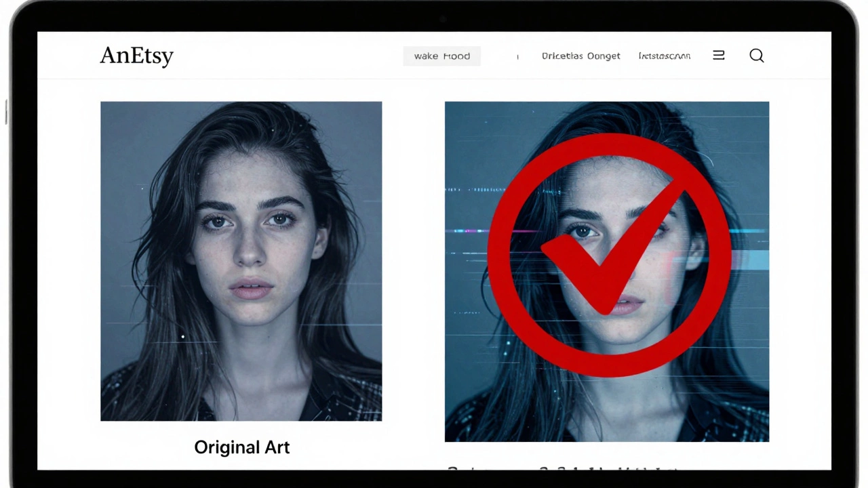Click the 'Original Art' caption text
The width and height of the screenshot is (868, 488).
pos(241,447)
